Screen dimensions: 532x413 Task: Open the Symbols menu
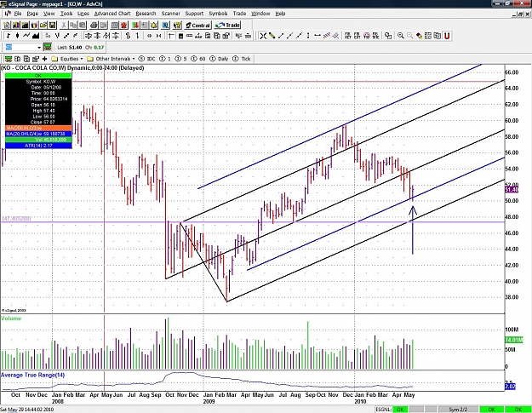pos(218,14)
